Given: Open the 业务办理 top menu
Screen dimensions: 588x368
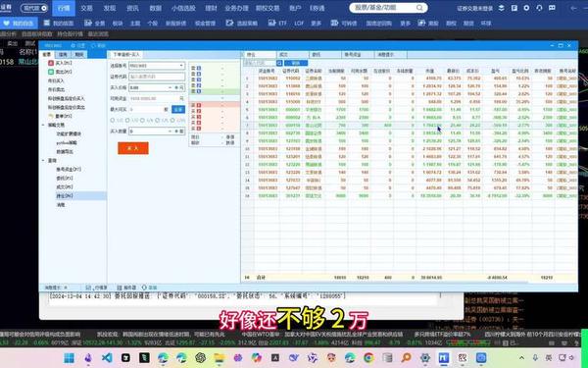Looking at the screenshot, I should [236, 8].
